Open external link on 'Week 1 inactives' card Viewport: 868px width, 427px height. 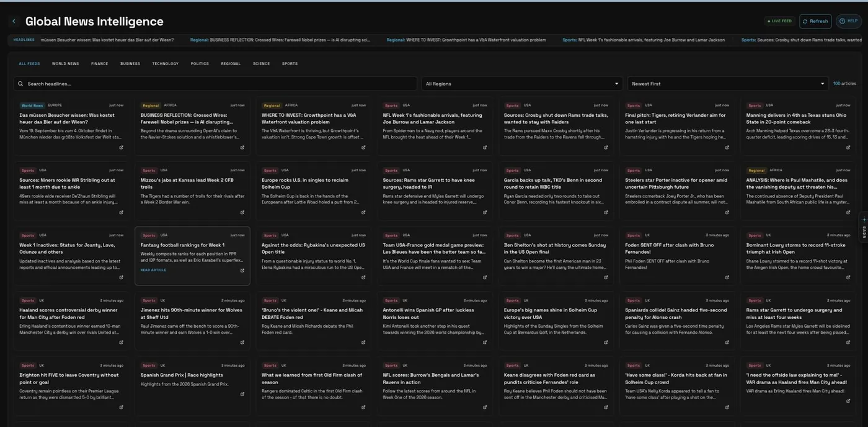(121, 277)
